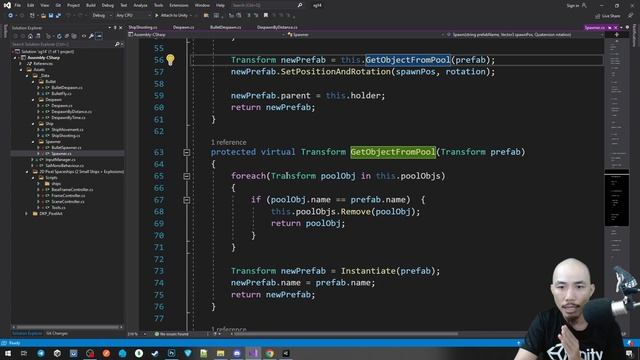Toggle Show All Files in Solution Explorer
The width and height of the screenshot is (640, 360).
pos(75,36)
